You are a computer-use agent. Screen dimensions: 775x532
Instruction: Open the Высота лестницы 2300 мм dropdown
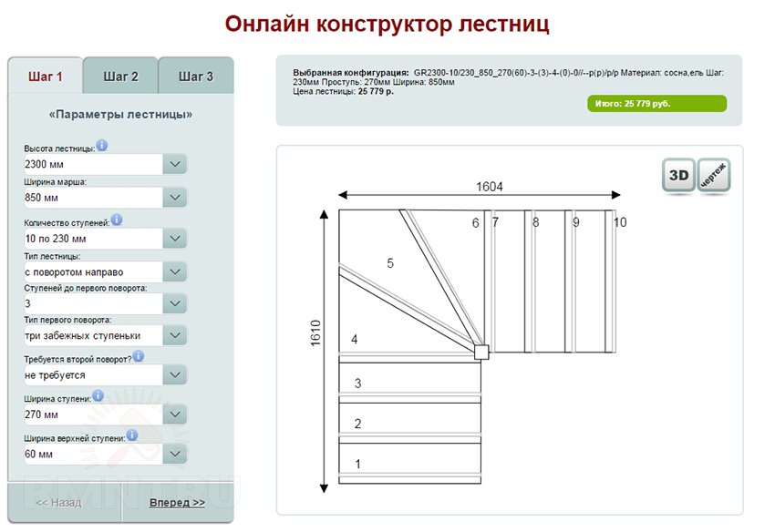coord(175,164)
